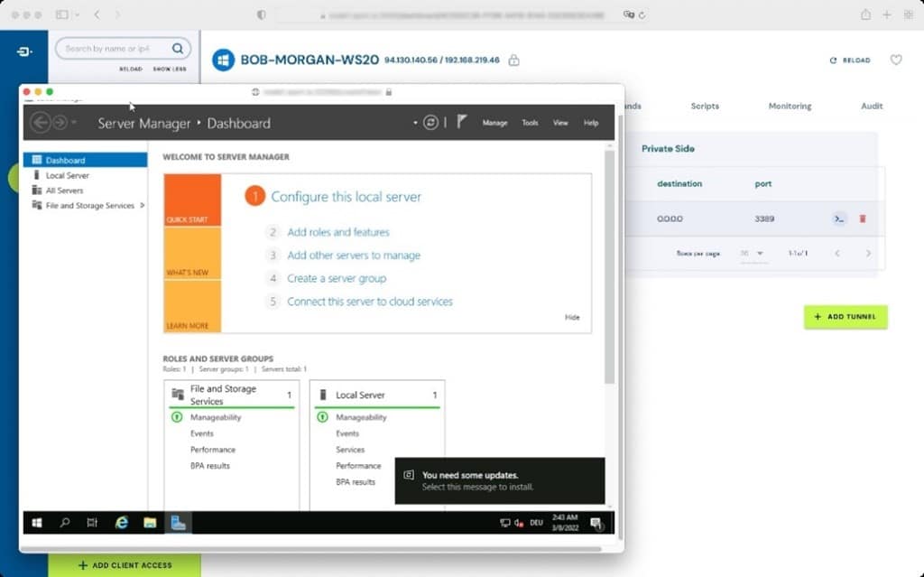
Task: Expand File and Storage Services arrow
Action: pos(142,205)
